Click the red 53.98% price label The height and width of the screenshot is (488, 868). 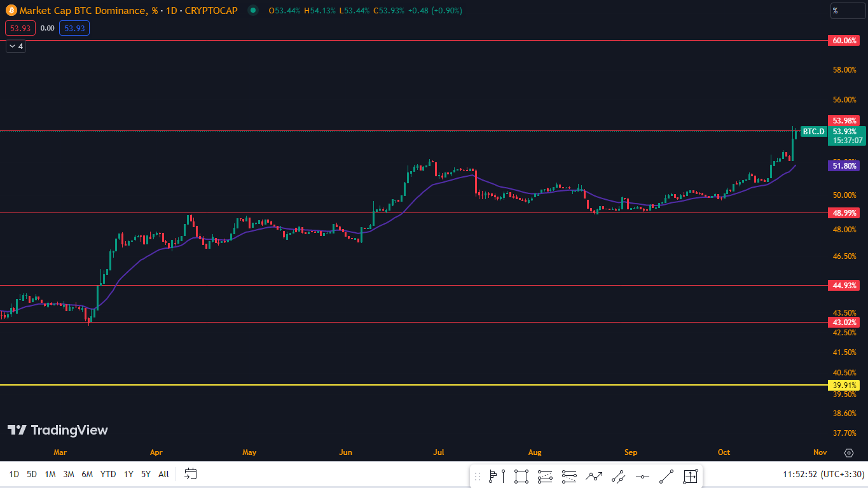pyautogui.click(x=845, y=120)
